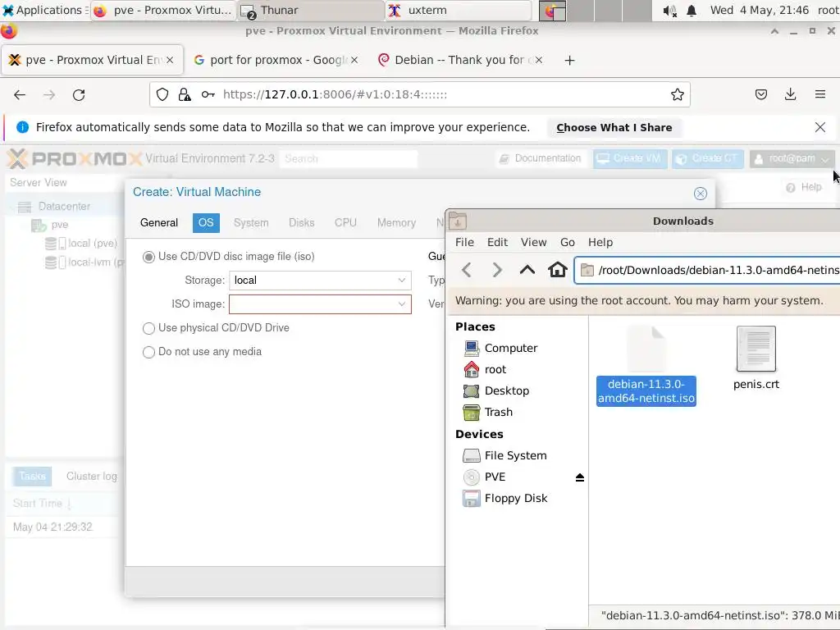Screen dimensions: 840x630
Task: Click the notification bell in panel
Action: (x=692, y=11)
